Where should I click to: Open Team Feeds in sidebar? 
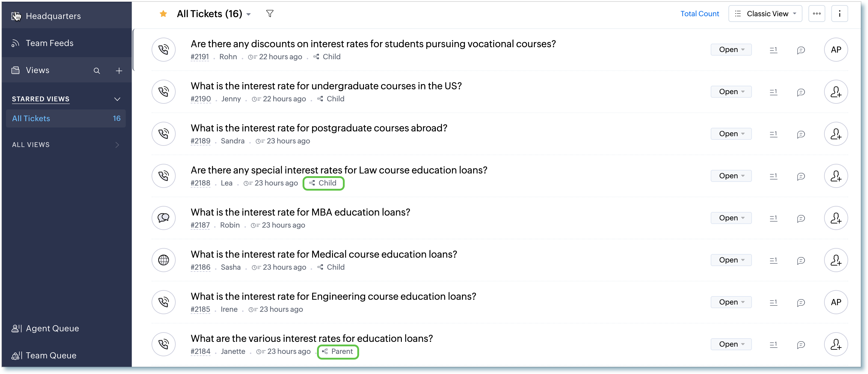(50, 43)
